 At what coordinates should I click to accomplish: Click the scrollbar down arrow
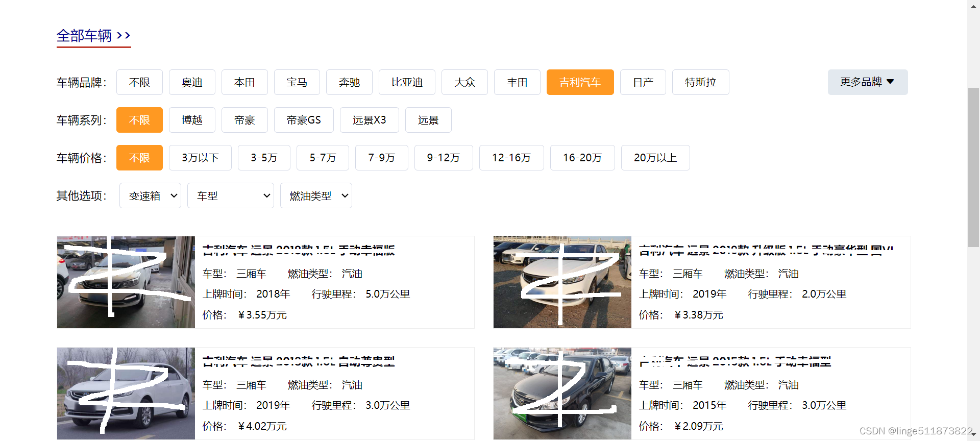[x=973, y=435]
